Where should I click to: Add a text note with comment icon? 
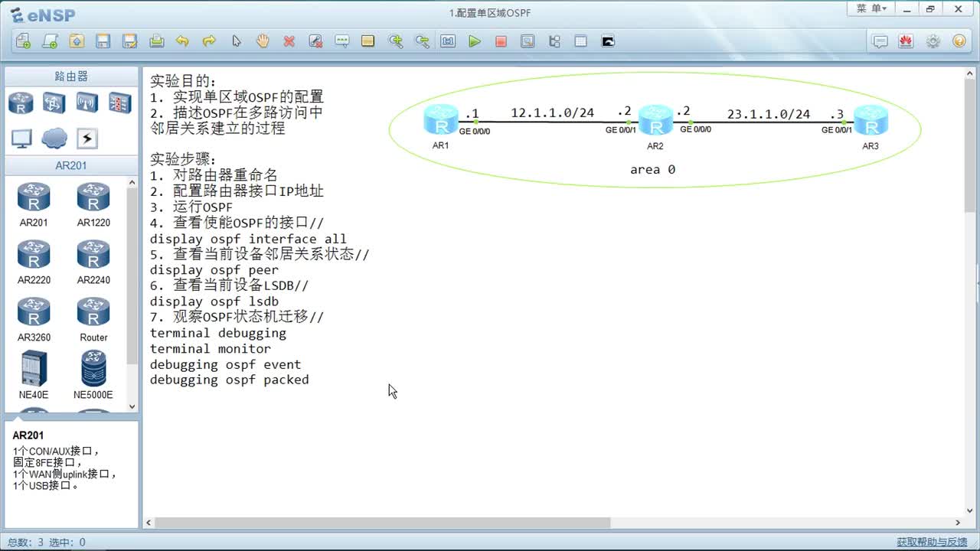342,41
